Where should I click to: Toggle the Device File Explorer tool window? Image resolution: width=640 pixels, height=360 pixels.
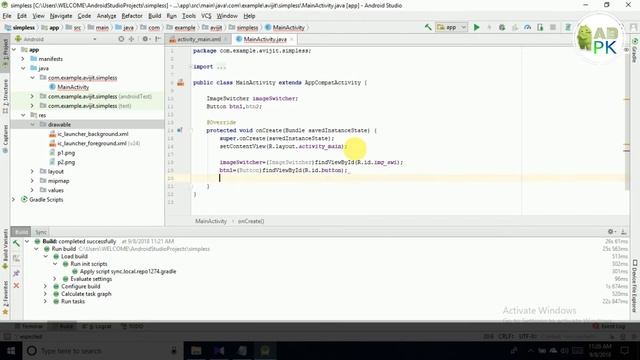tap(635, 286)
